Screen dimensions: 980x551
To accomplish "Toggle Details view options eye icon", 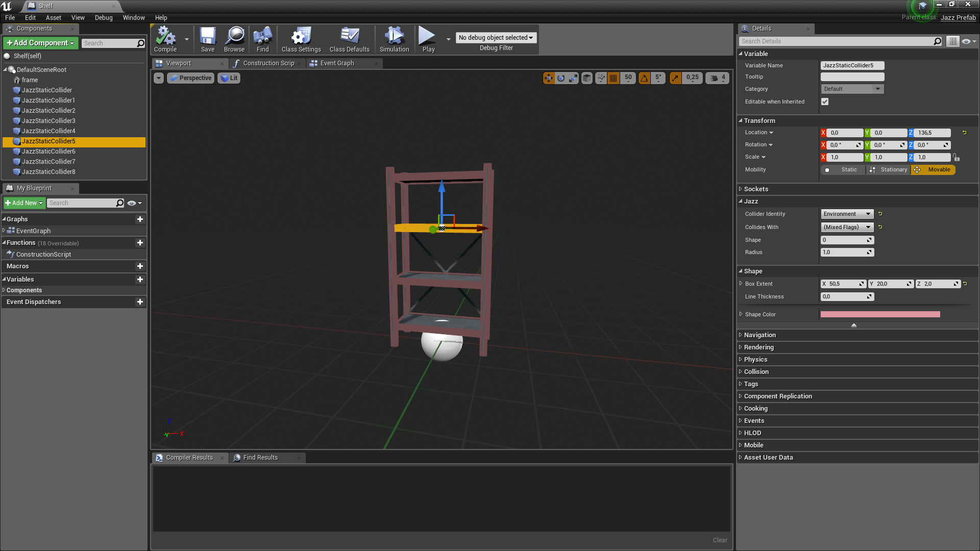I will [x=968, y=41].
